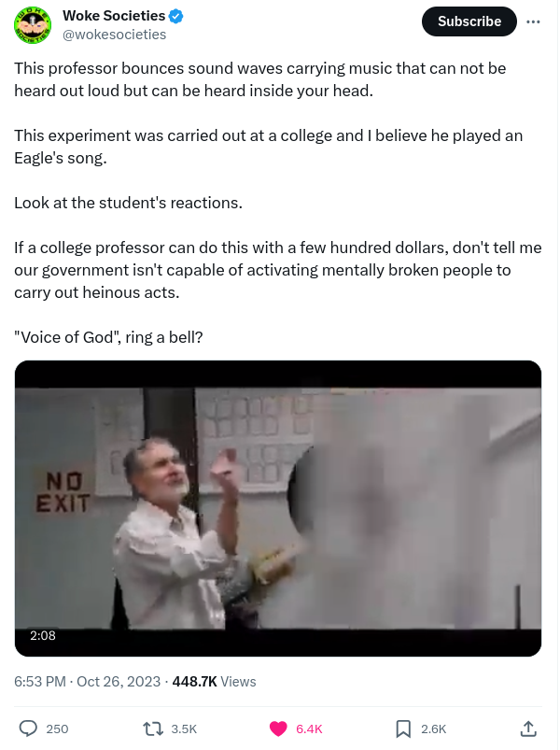The height and width of the screenshot is (750, 560).
Task: Open the @wokesocieties handle link
Action: (x=114, y=35)
